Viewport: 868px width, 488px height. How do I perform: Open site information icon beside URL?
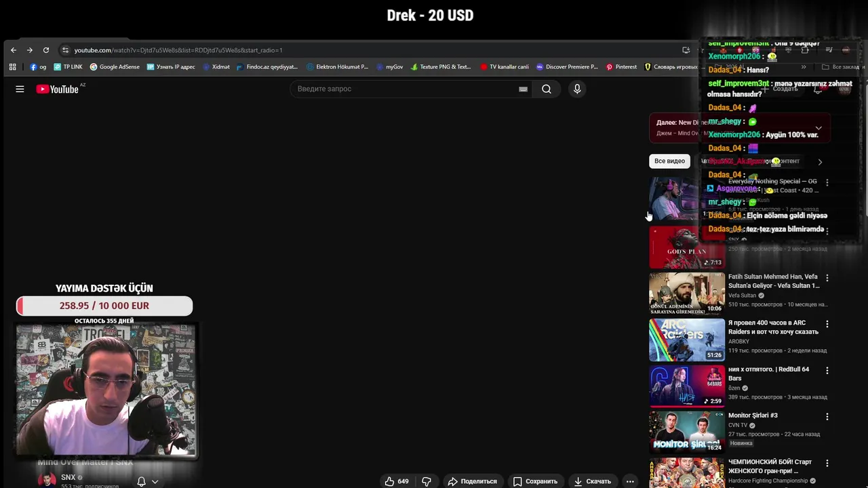click(65, 50)
